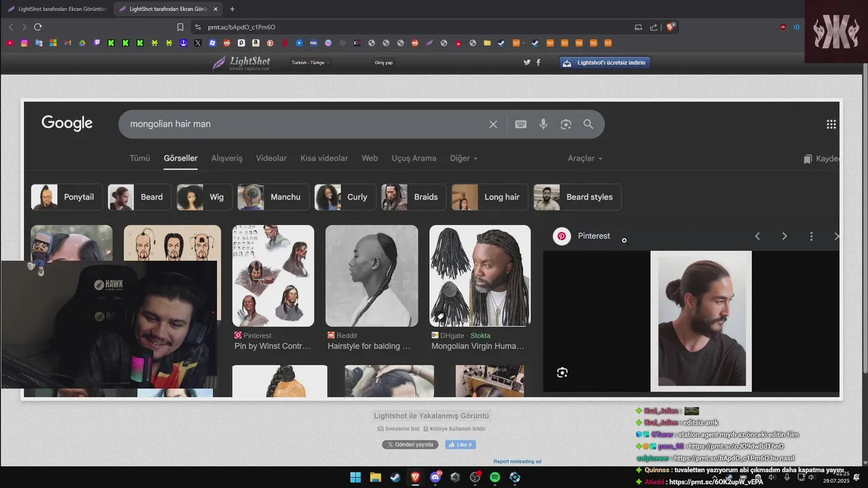Open Reddit Hairstyle for balding thumbnail
Viewport: 868px width, 488px height.
tap(372, 276)
